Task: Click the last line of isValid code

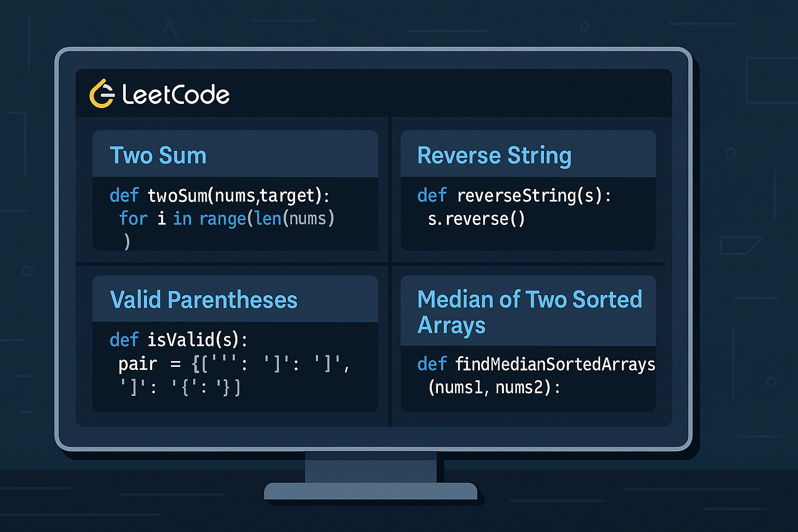Action: pyautogui.click(x=180, y=387)
